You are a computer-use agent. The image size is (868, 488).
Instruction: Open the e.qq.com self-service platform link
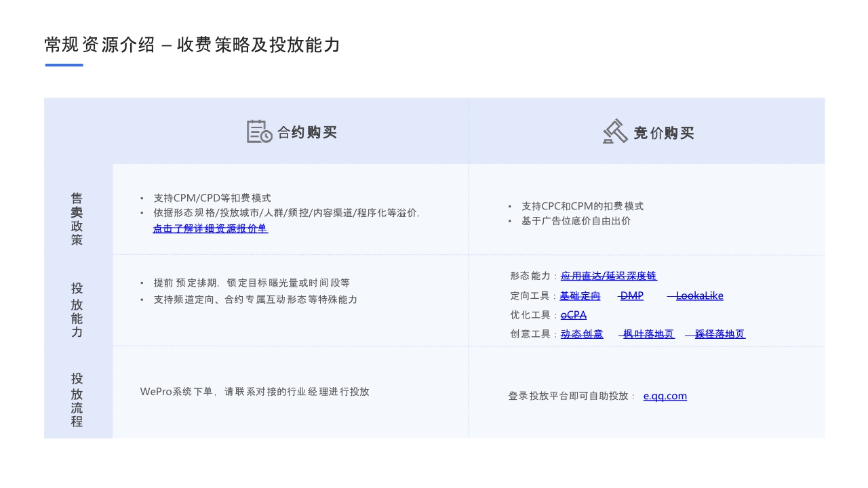665,396
